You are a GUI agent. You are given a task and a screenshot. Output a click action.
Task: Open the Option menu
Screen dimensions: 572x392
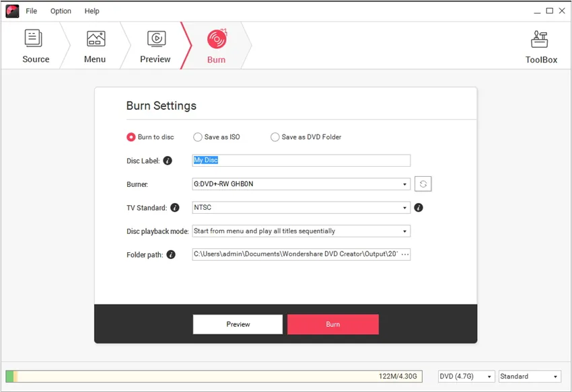(61, 11)
